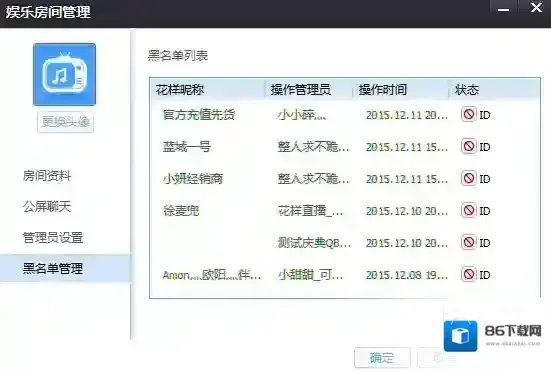Click ban icon in 测试庆典QB row
Viewport: 551px width, 372px height.
(x=468, y=242)
